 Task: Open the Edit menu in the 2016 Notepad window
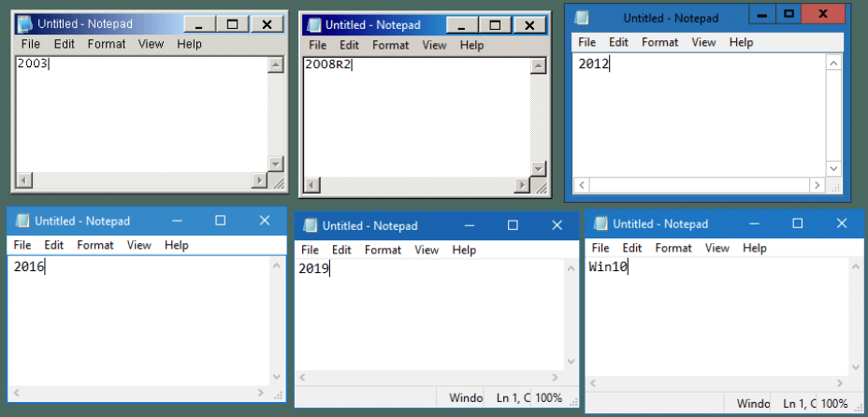click(x=53, y=245)
